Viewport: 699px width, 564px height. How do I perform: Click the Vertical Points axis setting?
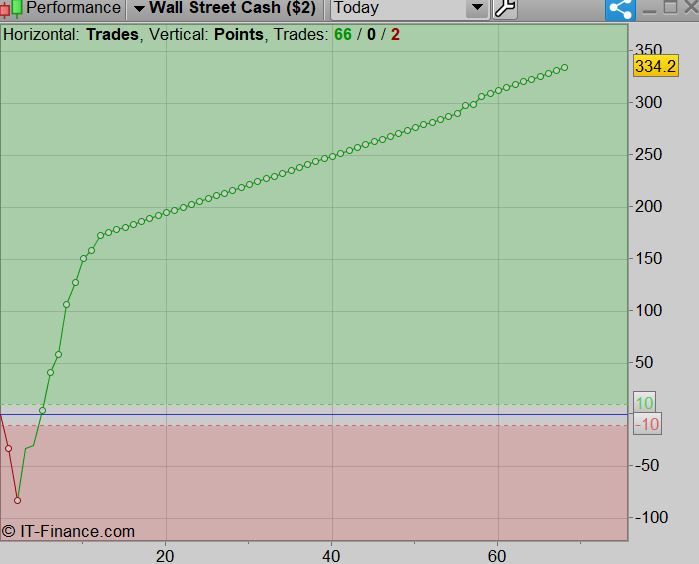click(x=206, y=35)
